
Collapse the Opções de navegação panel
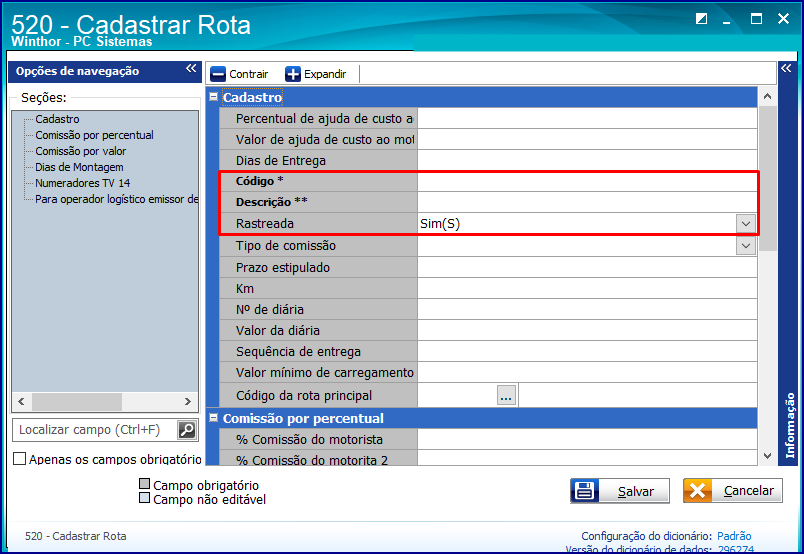pos(191,68)
